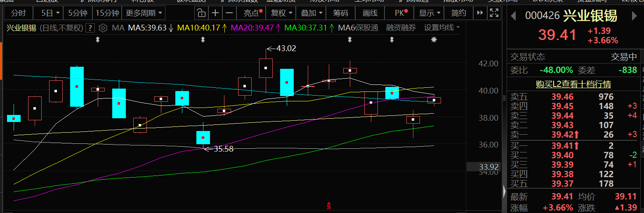The width and height of the screenshot is (644, 213).
Task: Toggle 简约 simple view mode
Action: tap(458, 13)
